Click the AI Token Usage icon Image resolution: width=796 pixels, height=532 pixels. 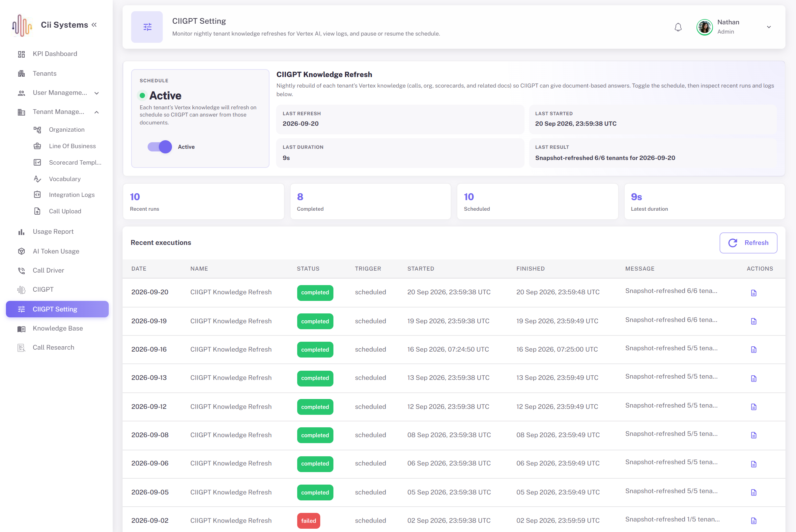pyautogui.click(x=21, y=252)
